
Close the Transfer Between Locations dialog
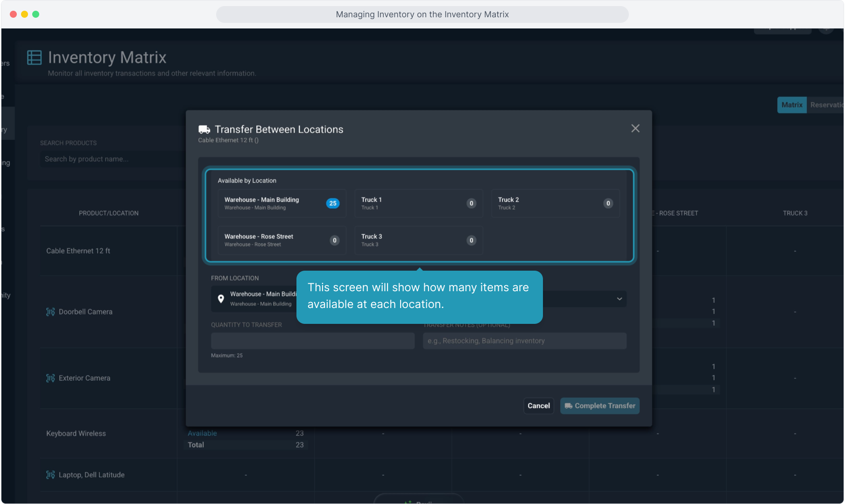tap(635, 128)
